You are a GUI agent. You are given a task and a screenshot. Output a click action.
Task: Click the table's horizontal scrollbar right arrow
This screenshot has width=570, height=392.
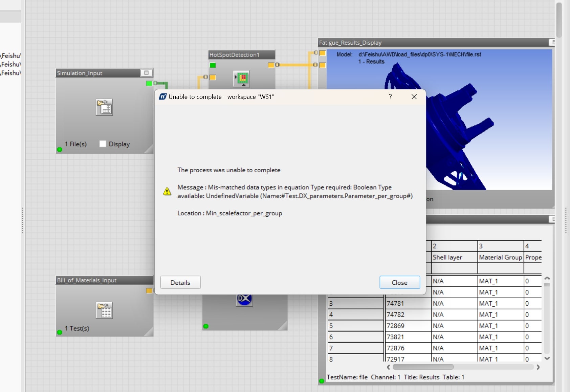pos(538,367)
